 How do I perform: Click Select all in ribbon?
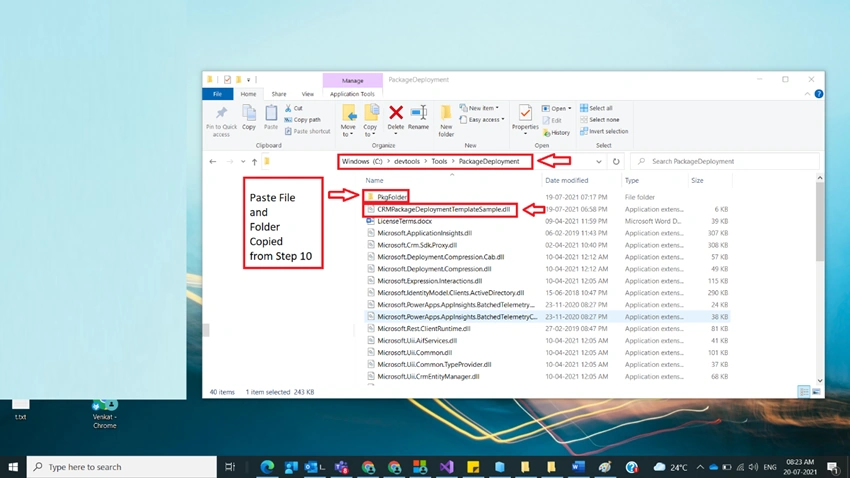596,108
